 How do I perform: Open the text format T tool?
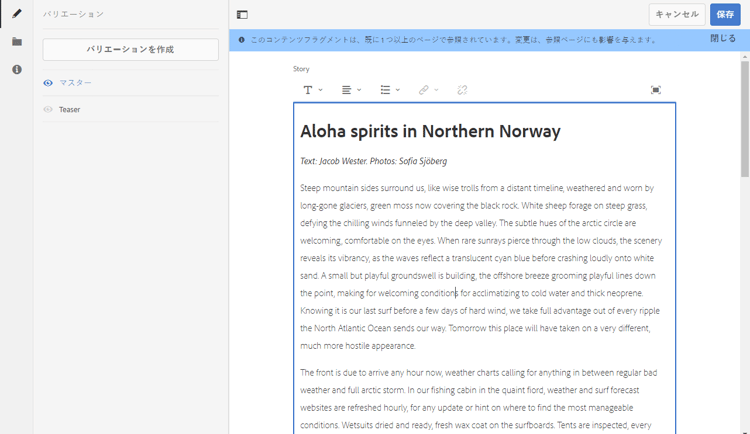click(308, 90)
